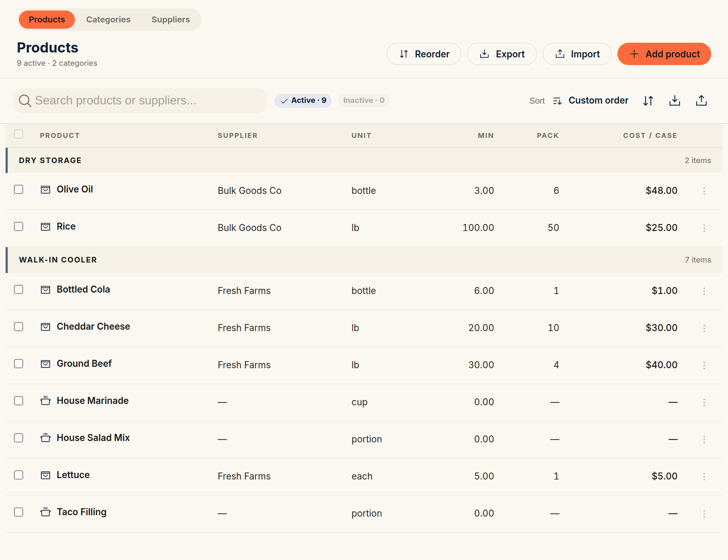Click the Pack column header

[548, 135]
